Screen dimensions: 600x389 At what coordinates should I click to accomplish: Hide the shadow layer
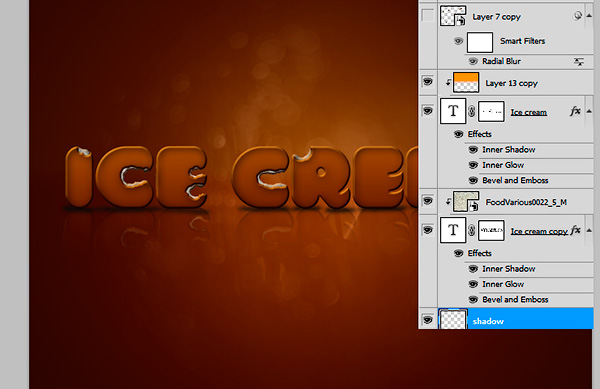[428, 319]
